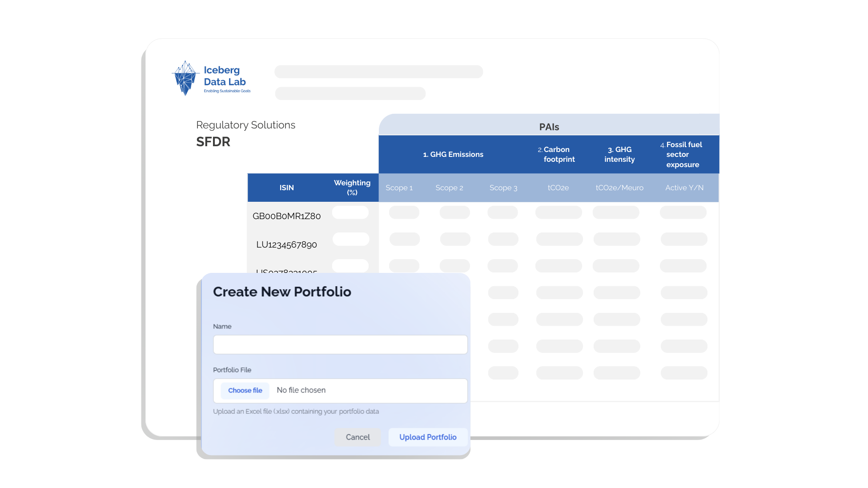
Task: Click the tCO2e/Meuro column label
Action: click(619, 188)
